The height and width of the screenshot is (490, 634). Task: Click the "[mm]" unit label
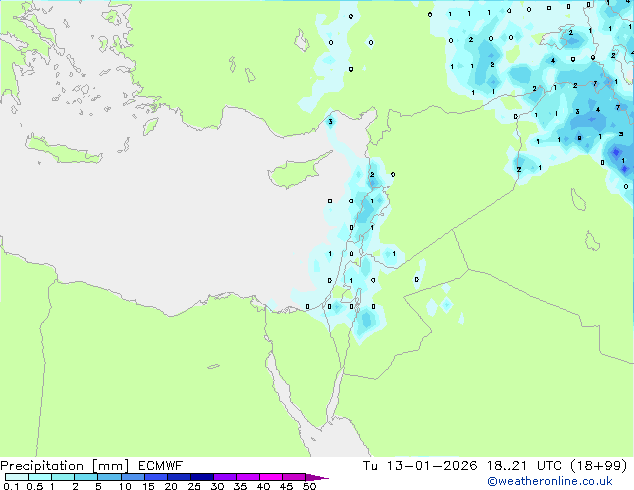click(110, 466)
